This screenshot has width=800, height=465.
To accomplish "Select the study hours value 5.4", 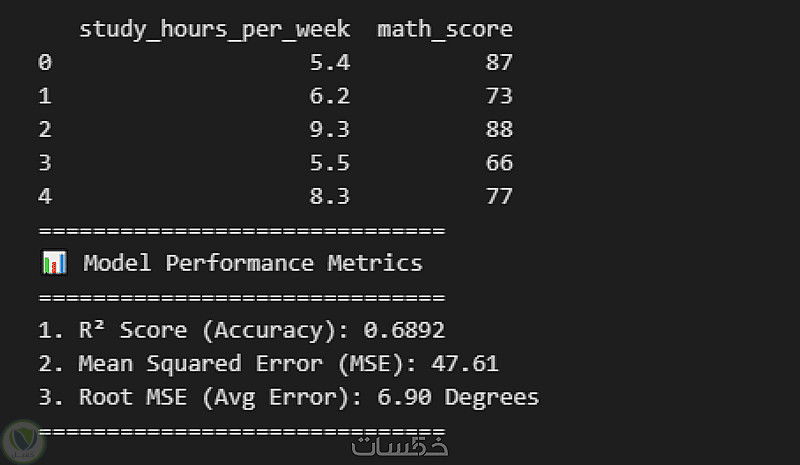I will pos(330,63).
